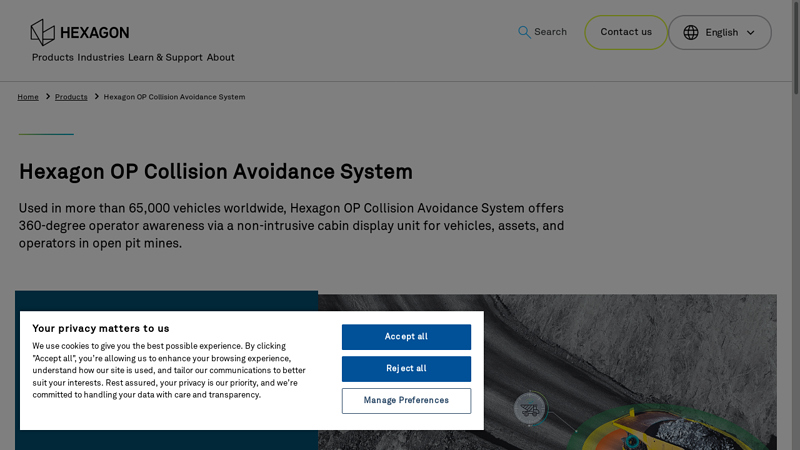Click the 'Your privacy matters to us' title
Screen dimensions: 800x450
click(x=101, y=329)
